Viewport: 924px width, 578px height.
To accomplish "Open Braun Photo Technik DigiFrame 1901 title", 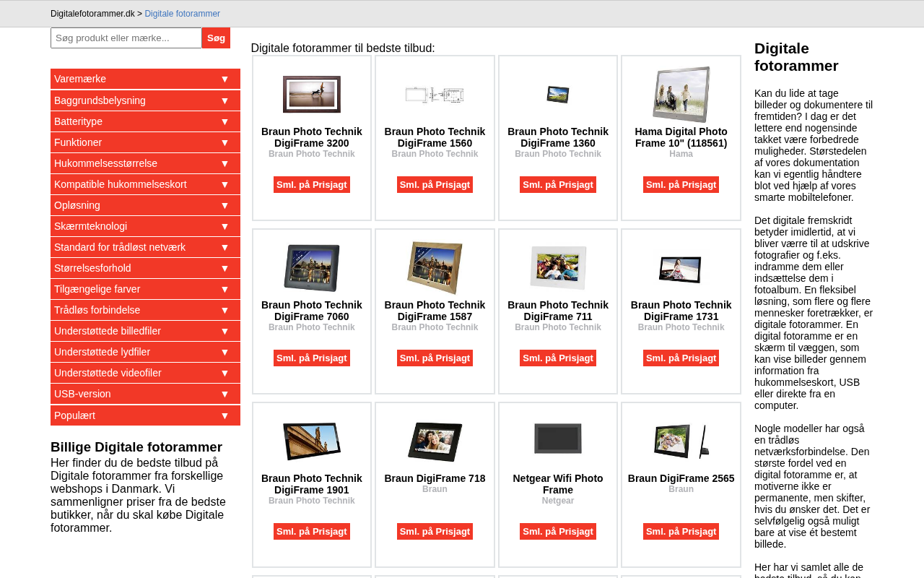I will click(x=312, y=484).
